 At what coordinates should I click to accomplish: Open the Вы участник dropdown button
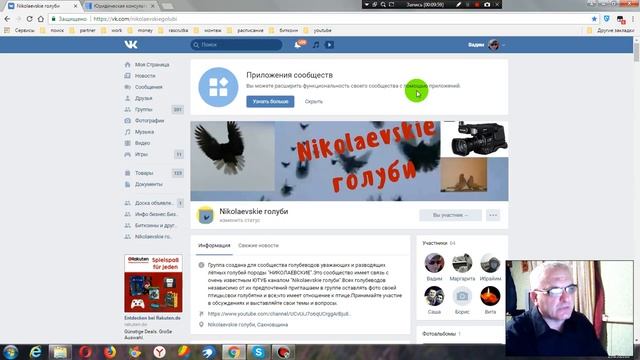coord(450,215)
